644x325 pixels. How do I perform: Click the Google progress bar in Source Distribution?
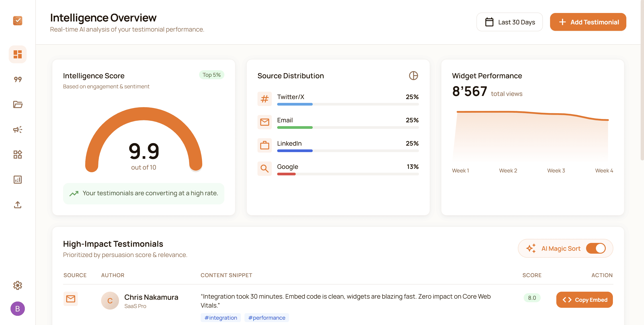(347, 174)
